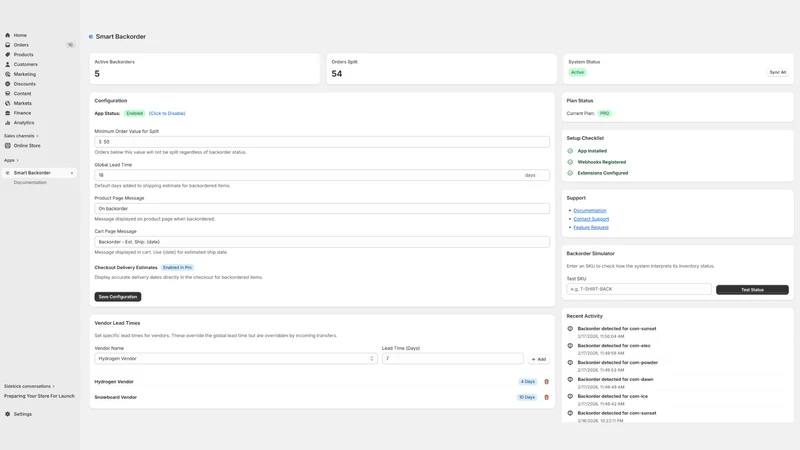Click the Sync All button
800x450 pixels.
778,72
